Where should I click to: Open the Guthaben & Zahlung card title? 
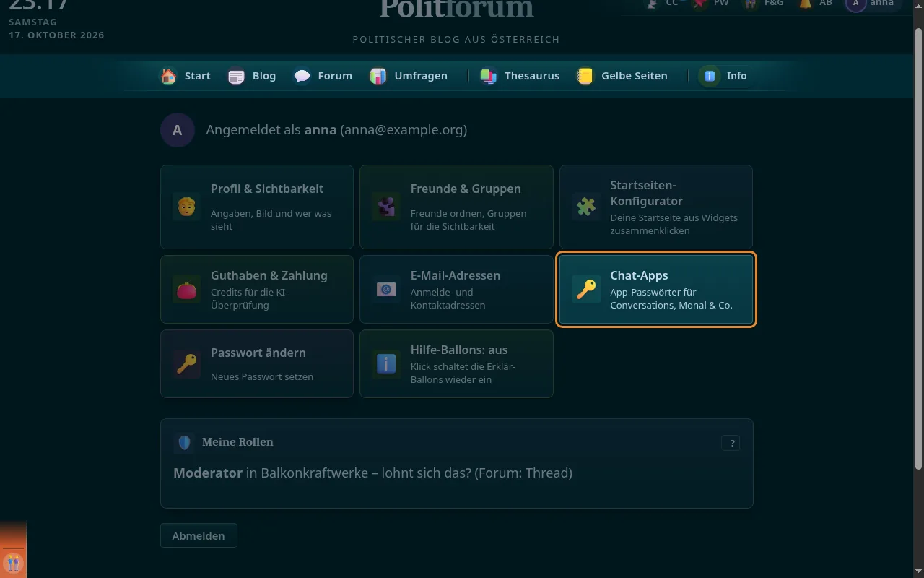[269, 275]
